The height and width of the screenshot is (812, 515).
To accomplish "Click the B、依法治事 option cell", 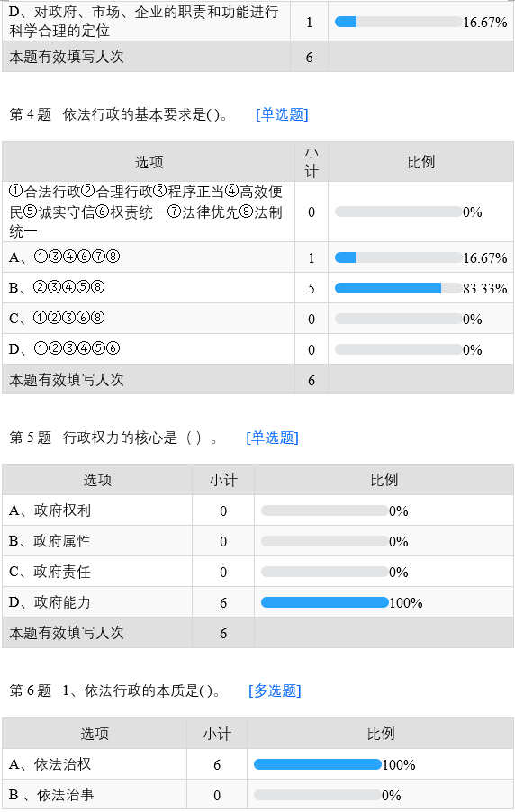I will (x=95, y=794).
